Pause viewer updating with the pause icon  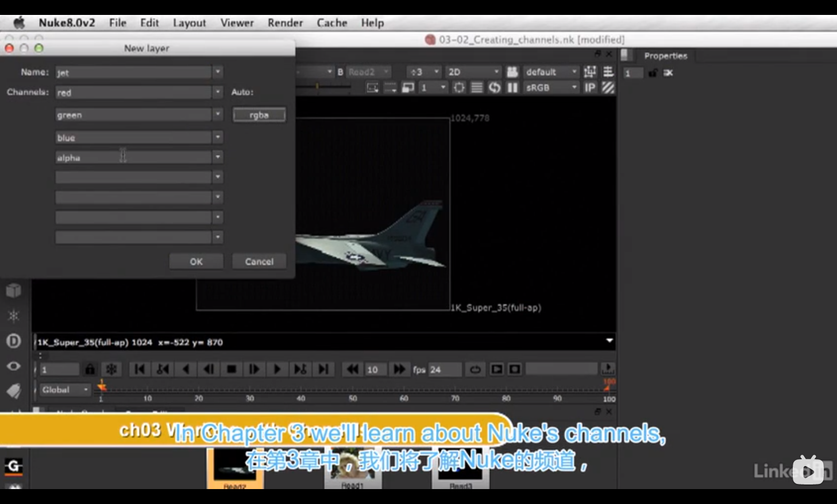point(512,88)
